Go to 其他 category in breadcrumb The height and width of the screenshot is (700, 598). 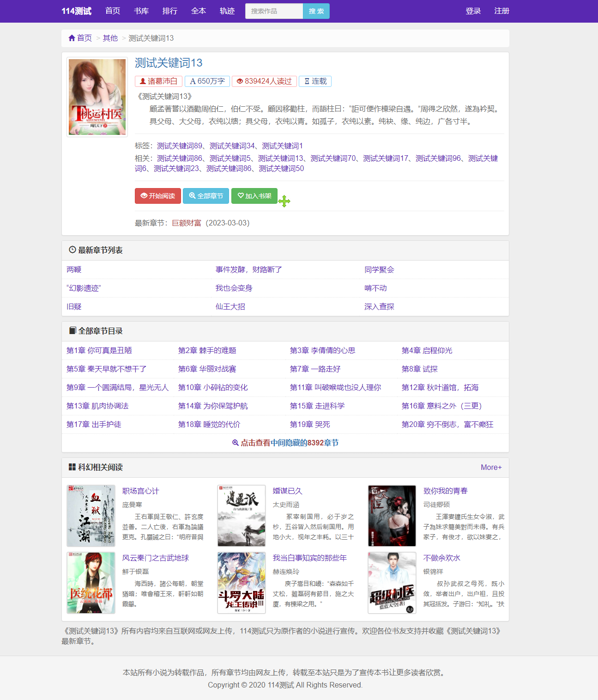[110, 38]
